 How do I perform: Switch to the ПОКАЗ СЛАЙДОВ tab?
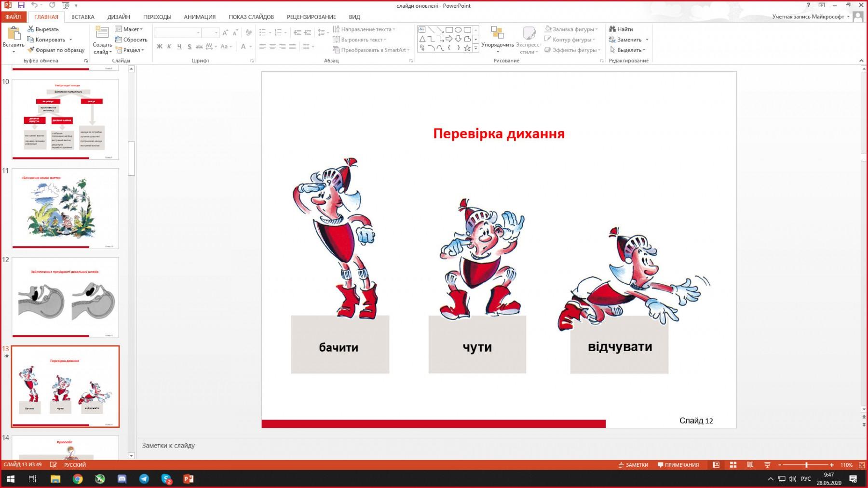251,17
